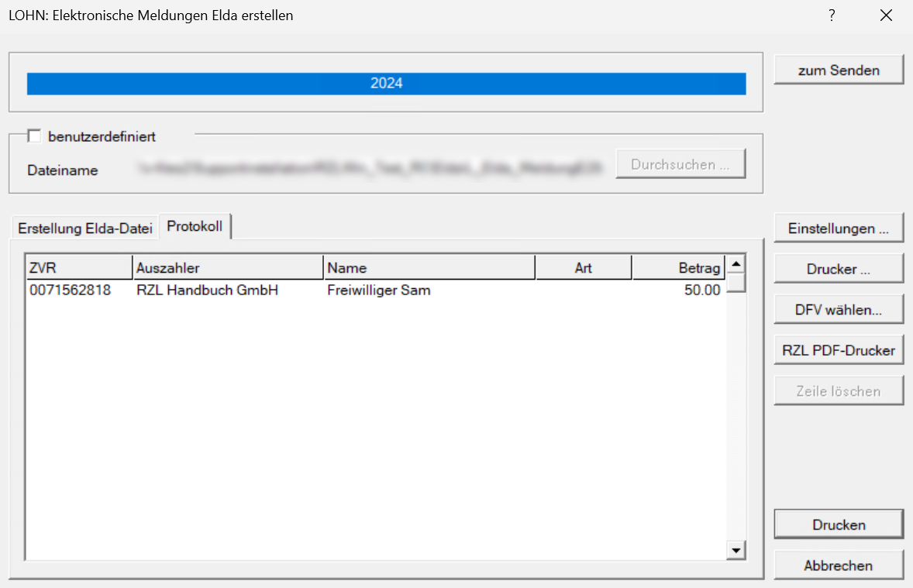Sort table by ZVR column header
Viewport: 913px width, 588px height.
(78, 267)
